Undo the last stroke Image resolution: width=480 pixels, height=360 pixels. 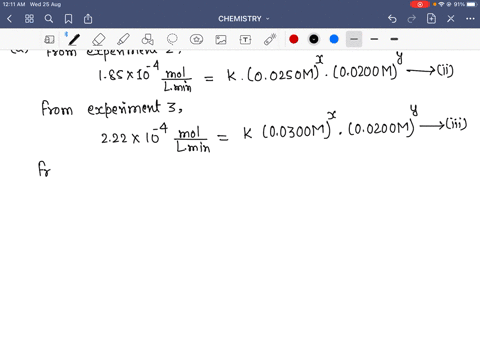point(392,19)
